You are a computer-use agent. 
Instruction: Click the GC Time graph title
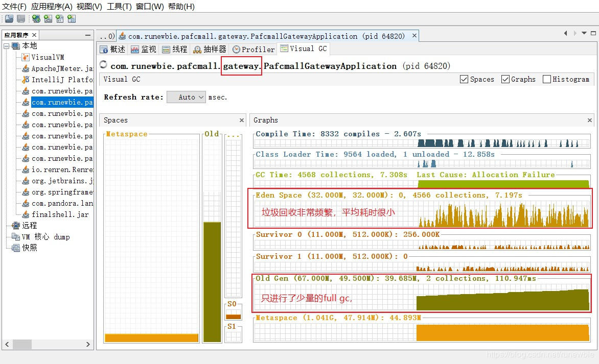click(x=405, y=175)
